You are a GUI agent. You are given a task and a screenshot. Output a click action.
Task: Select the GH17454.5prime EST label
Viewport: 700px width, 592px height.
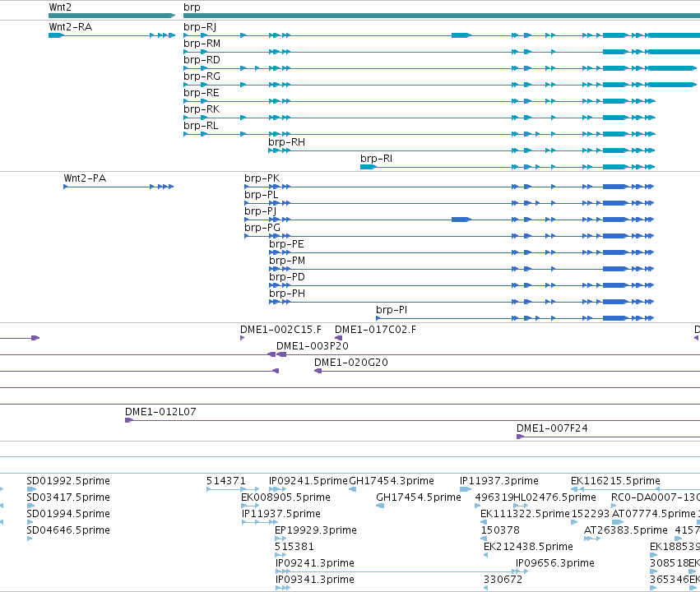419,497
